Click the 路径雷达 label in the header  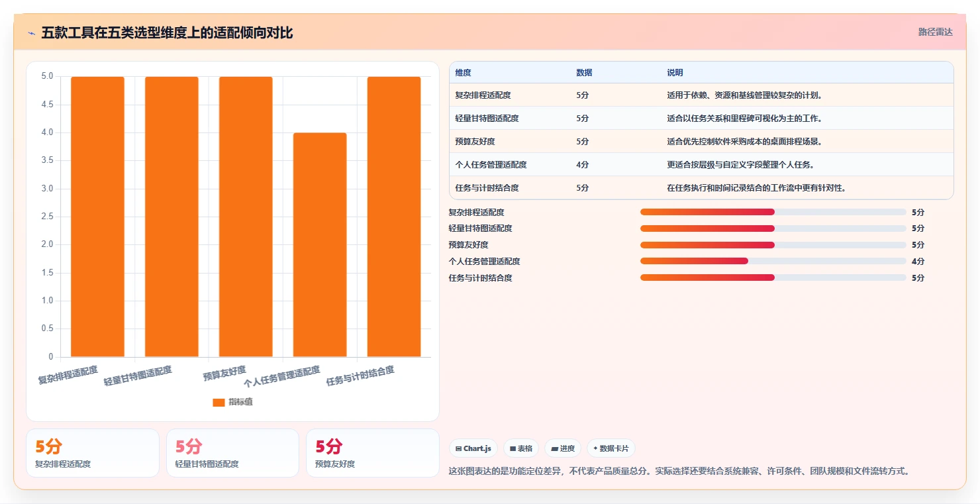click(935, 32)
